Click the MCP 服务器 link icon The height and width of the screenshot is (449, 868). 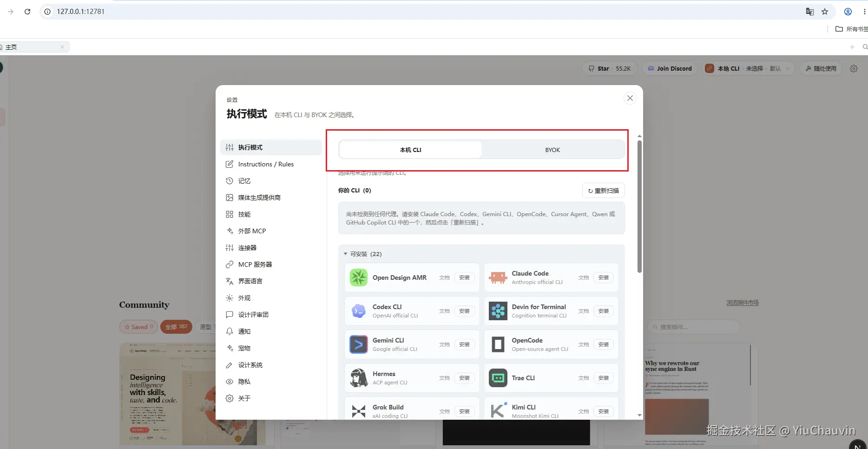[230, 264]
